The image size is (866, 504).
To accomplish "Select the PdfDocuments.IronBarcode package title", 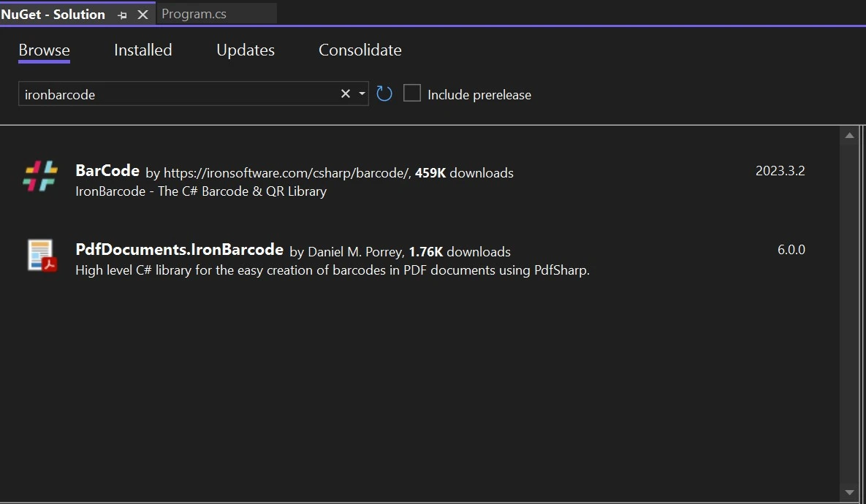I will click(x=179, y=250).
